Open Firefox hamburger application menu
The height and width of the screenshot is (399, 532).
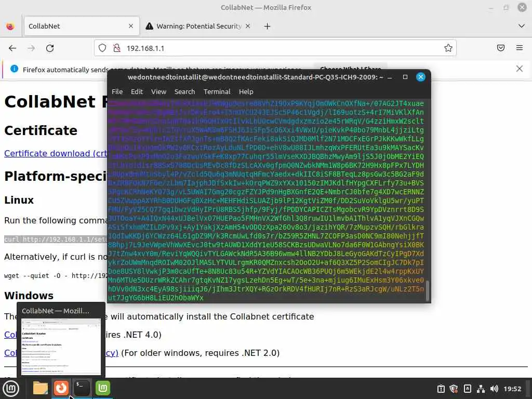tap(520, 48)
